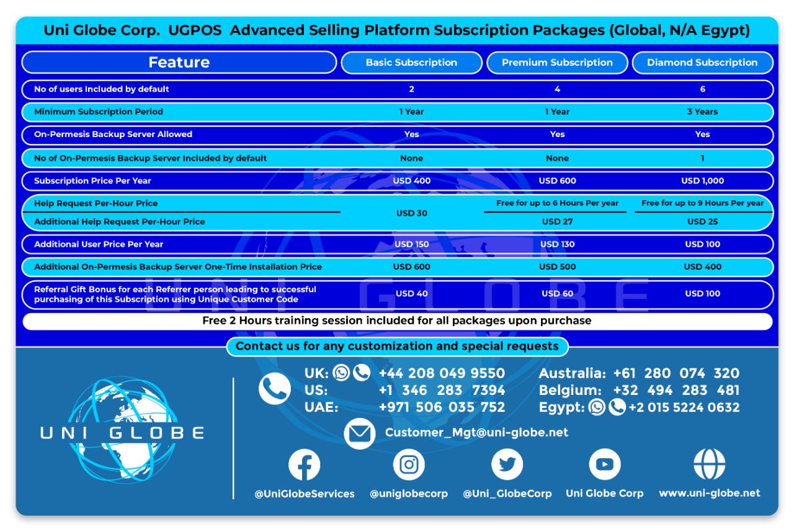Open the www.uni-globe.net link
The image size is (794, 532).
pos(708,494)
